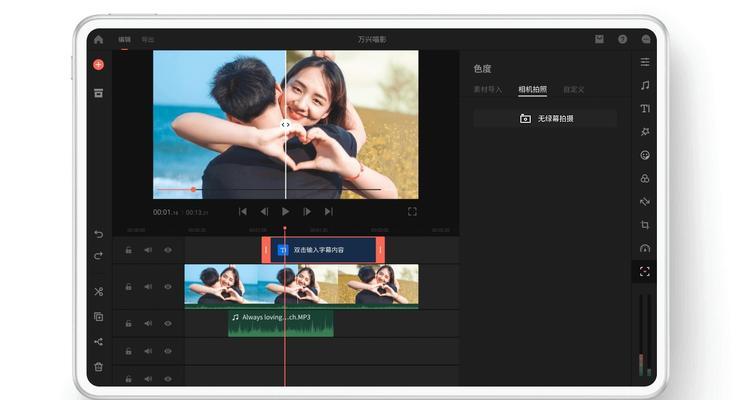This screenshot has height=400, width=741.
Task: Tap the red add media plus button
Action: pyautogui.click(x=98, y=65)
